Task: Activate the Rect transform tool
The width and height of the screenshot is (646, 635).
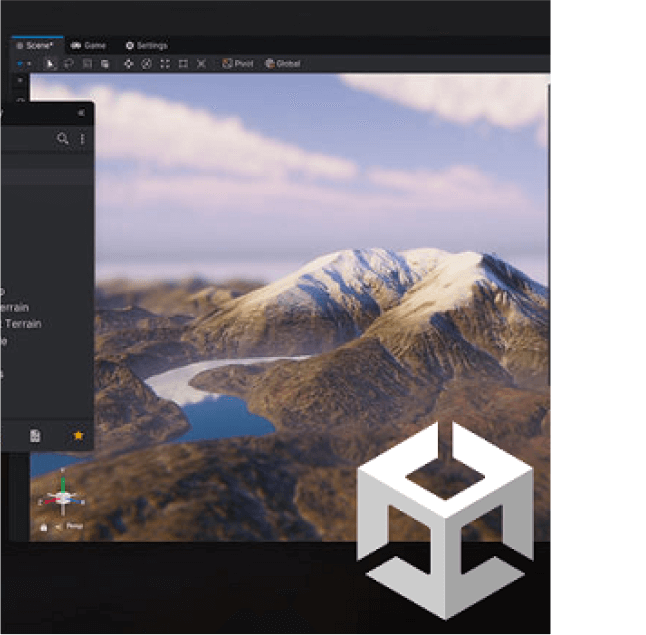Action: [x=183, y=64]
